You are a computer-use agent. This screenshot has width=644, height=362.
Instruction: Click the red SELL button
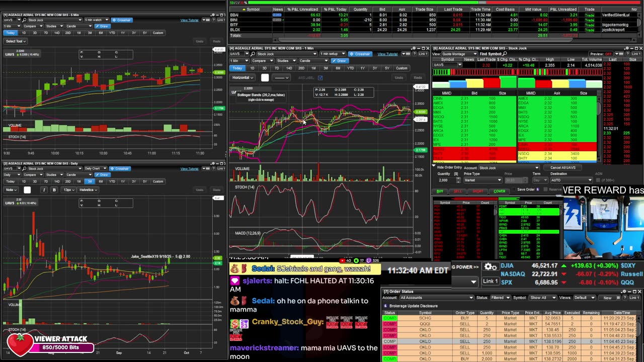(457, 191)
